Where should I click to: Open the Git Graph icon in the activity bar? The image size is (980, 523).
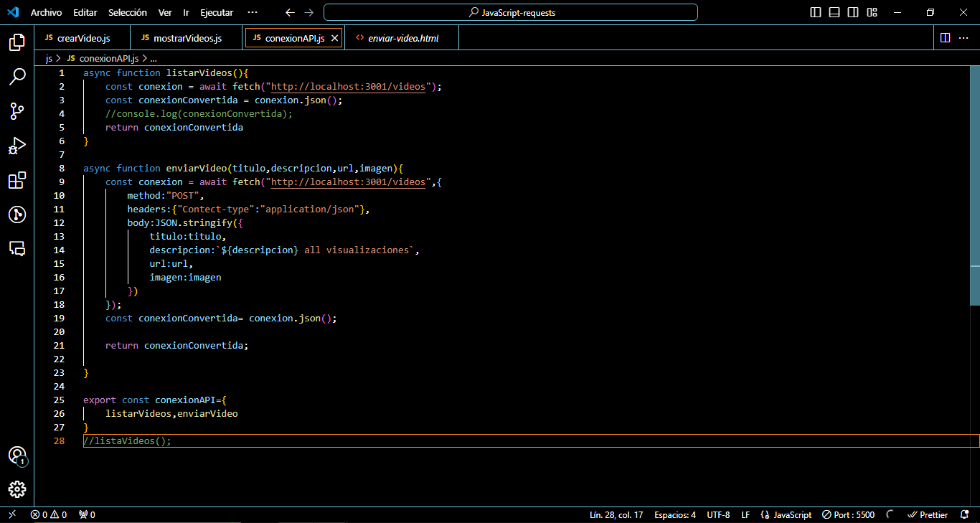17,215
